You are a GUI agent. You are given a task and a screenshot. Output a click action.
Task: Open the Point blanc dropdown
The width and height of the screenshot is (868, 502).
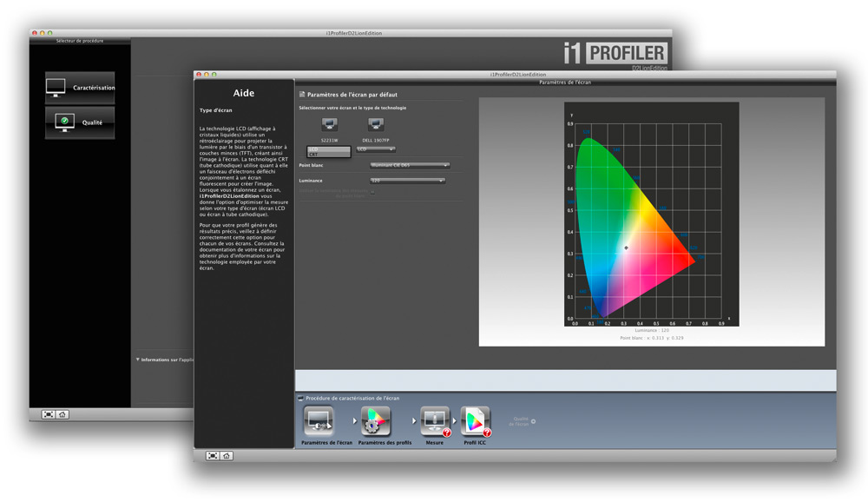[x=409, y=165]
